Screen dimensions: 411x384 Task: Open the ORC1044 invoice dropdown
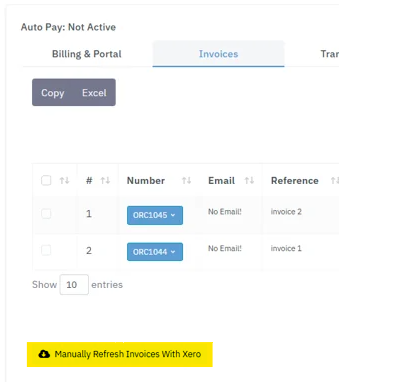[155, 252]
